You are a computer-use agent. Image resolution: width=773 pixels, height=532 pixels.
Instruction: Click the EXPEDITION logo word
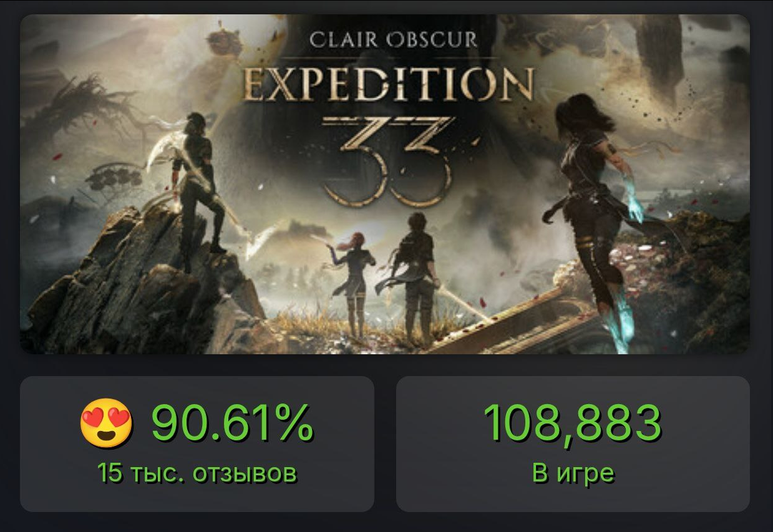pos(389,84)
